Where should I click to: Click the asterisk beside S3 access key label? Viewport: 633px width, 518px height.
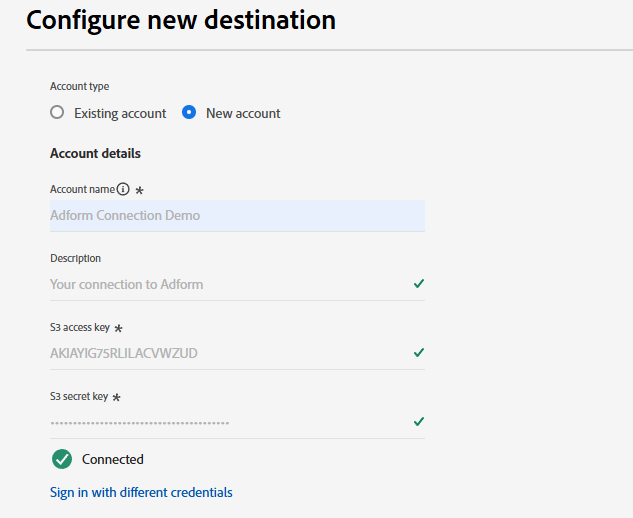(x=119, y=328)
